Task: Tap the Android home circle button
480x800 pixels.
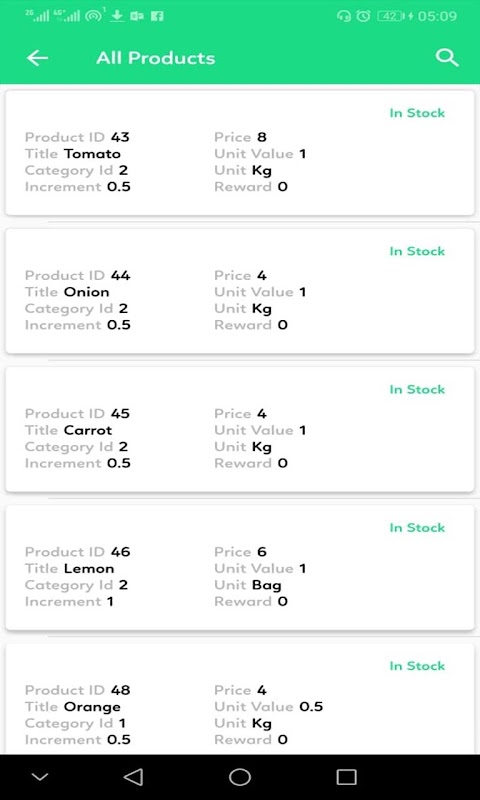Action: tap(240, 777)
